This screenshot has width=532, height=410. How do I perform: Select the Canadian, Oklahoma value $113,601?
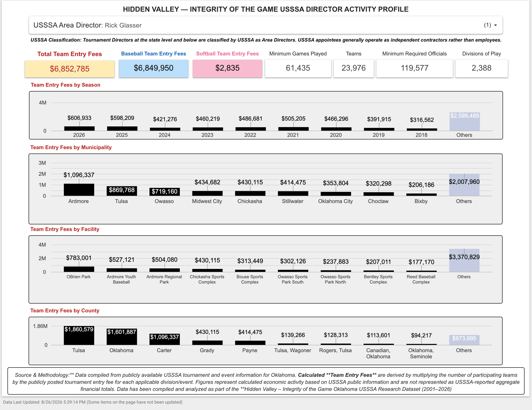point(379,335)
